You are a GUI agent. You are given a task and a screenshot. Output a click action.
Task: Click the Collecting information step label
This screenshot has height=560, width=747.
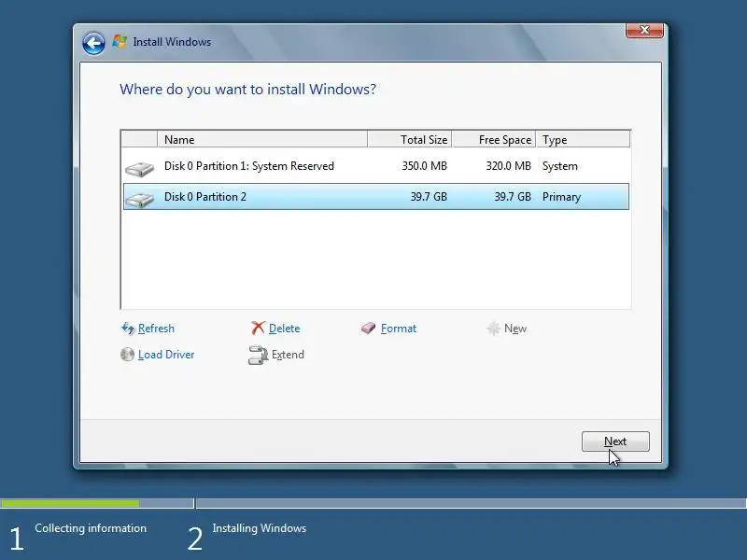click(x=91, y=528)
